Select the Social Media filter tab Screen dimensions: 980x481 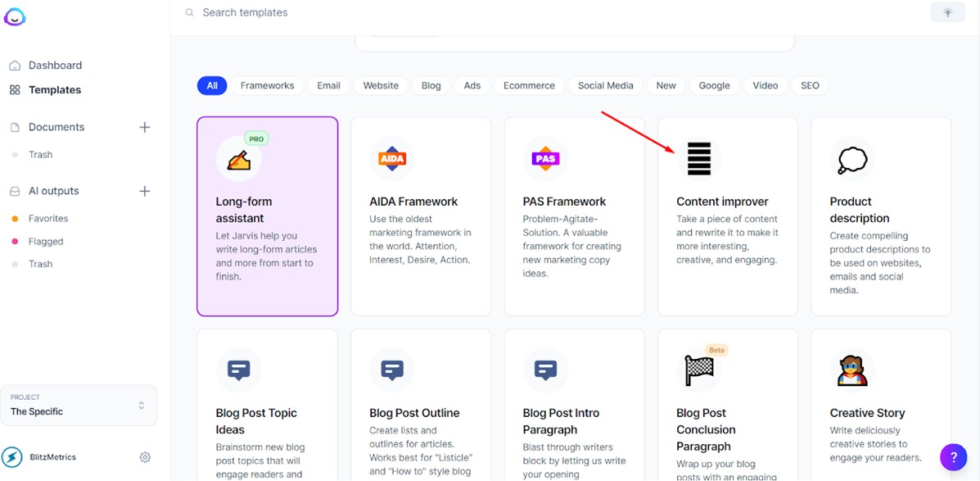point(605,85)
